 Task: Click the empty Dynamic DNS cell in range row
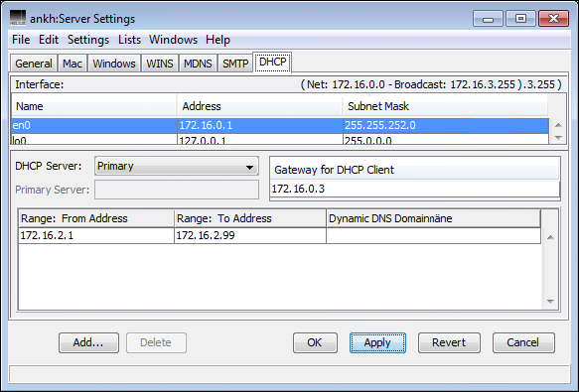[x=434, y=235]
